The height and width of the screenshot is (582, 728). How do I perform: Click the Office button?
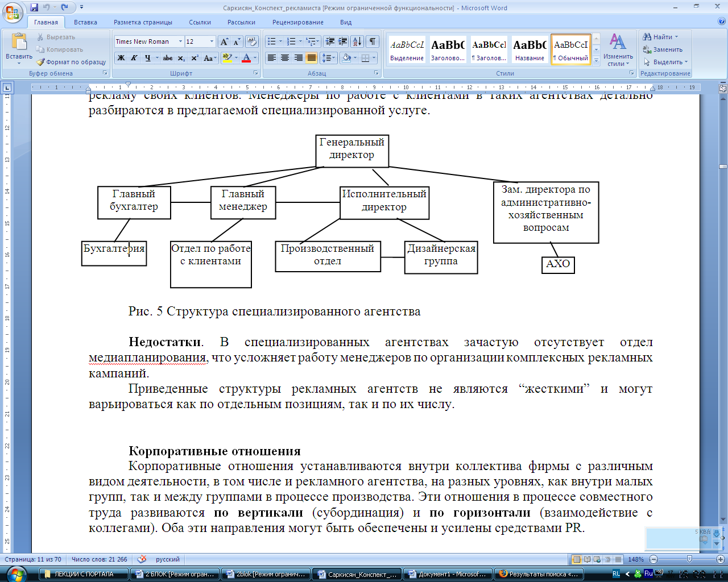coord(14,11)
